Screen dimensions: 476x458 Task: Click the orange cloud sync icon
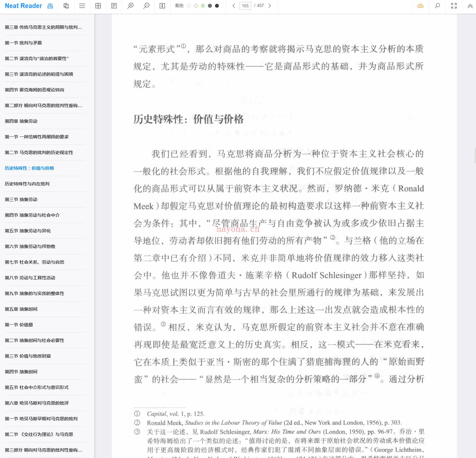[420, 6]
